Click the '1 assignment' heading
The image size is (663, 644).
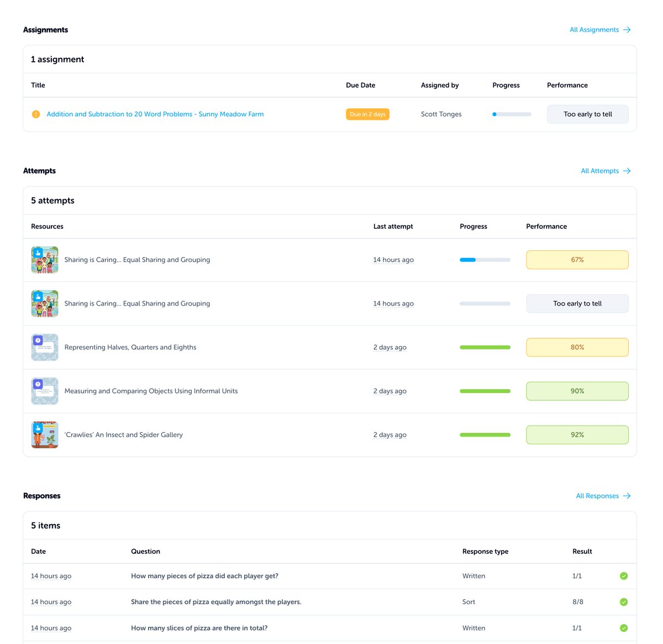coord(57,59)
